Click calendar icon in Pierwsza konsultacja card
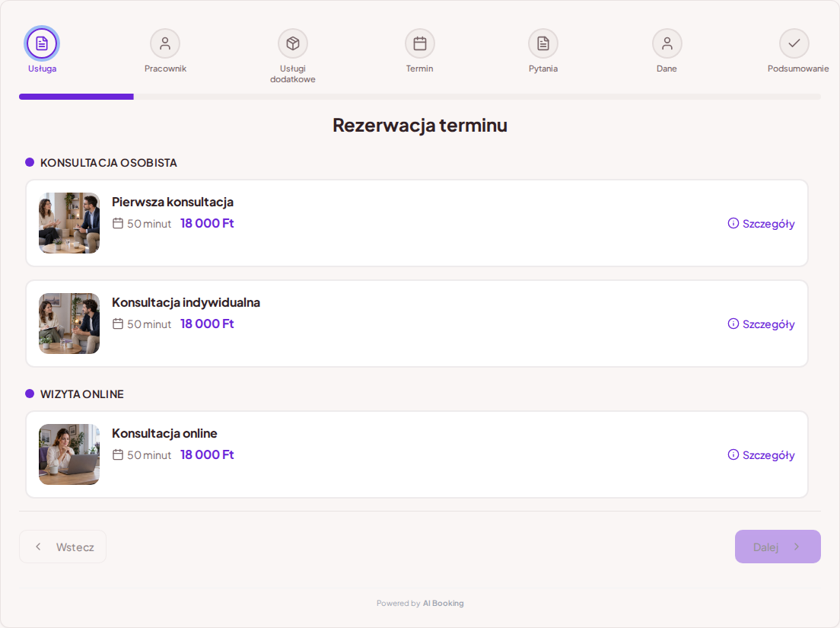The width and height of the screenshot is (840, 628). 118,224
